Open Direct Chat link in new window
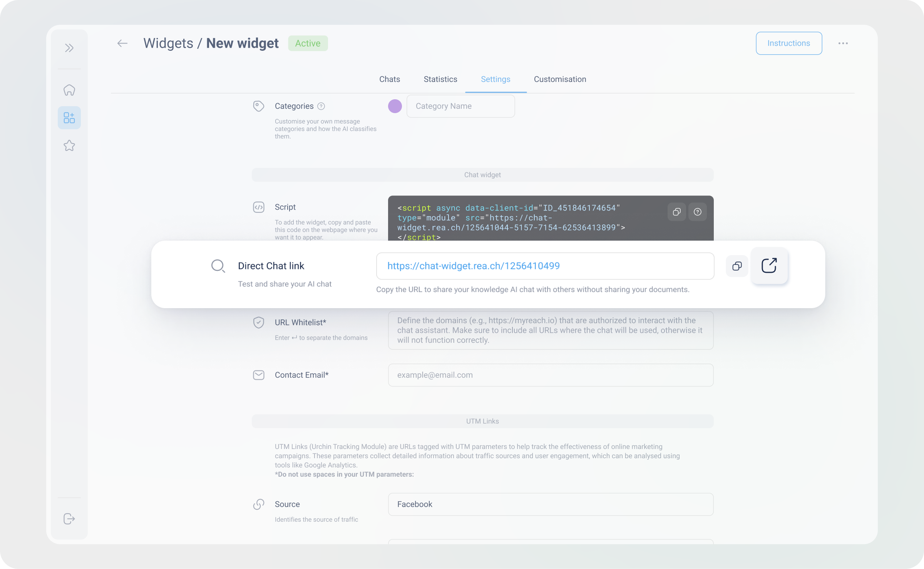Viewport: 924px width, 569px height. [x=769, y=265]
